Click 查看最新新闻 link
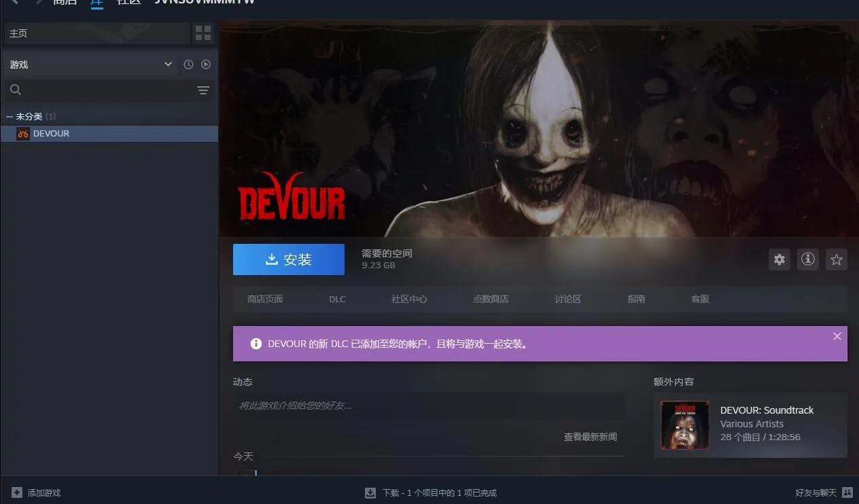 [590, 437]
